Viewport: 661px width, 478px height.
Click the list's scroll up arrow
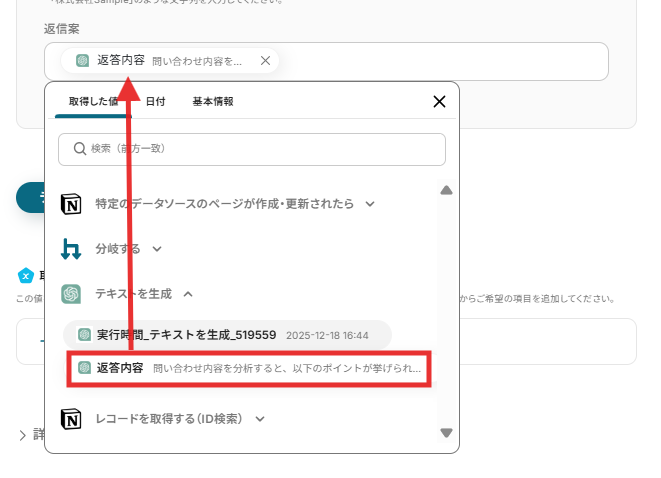click(x=446, y=191)
